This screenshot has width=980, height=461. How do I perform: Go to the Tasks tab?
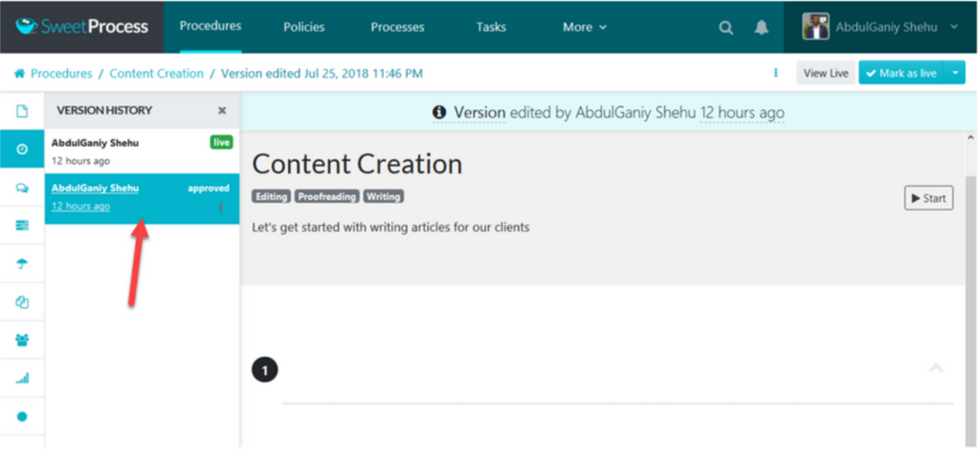tap(491, 27)
